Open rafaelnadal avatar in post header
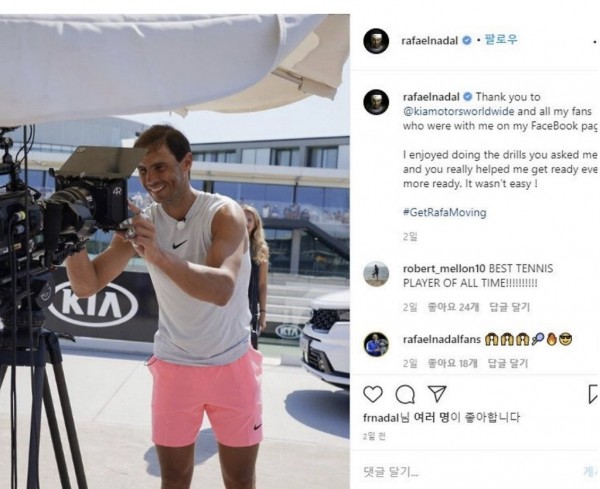This screenshot has width=600, height=489. pyautogui.click(x=376, y=41)
